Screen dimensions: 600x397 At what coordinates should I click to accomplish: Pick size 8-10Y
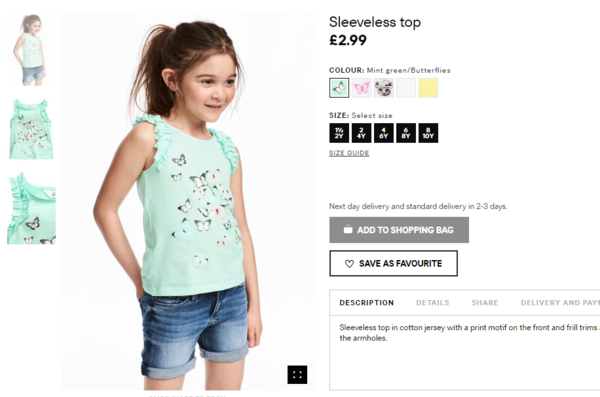coord(428,133)
